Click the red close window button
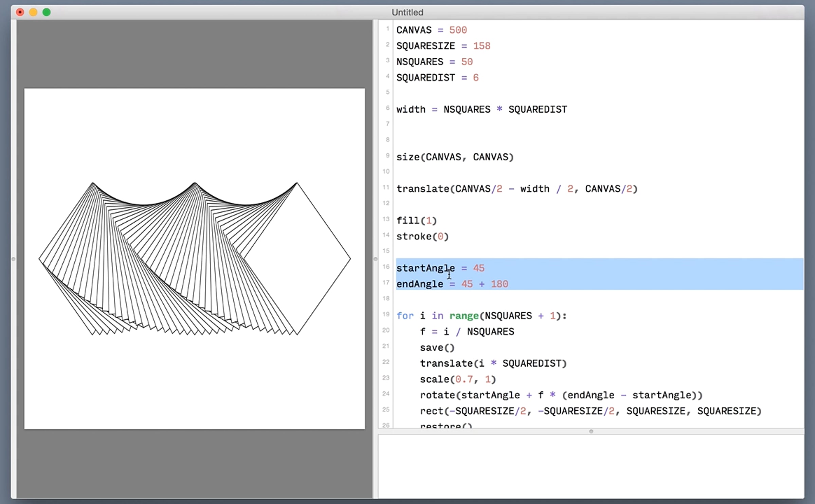The width and height of the screenshot is (815, 504). pyautogui.click(x=20, y=12)
